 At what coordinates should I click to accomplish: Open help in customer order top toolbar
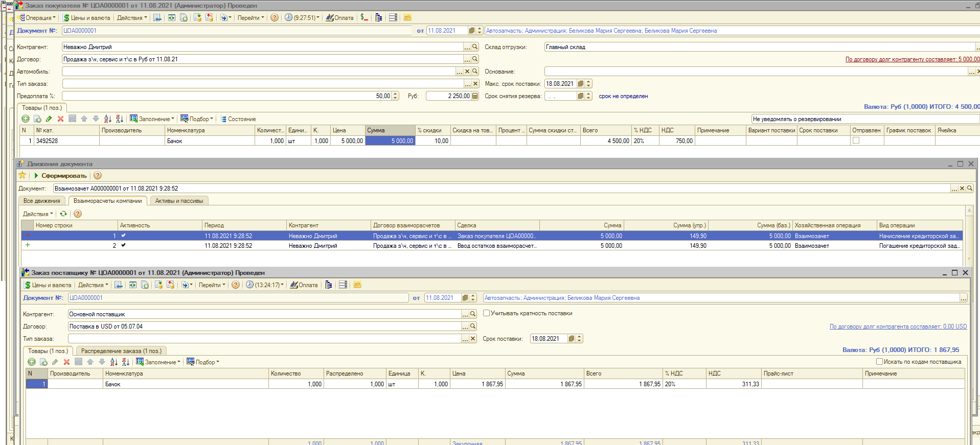[x=275, y=18]
